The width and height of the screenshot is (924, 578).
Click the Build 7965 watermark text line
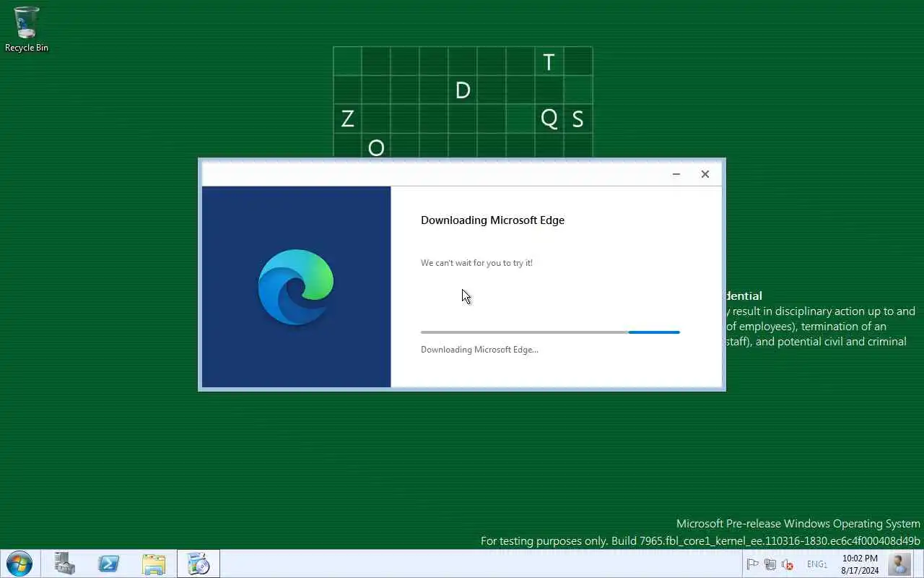pos(700,540)
